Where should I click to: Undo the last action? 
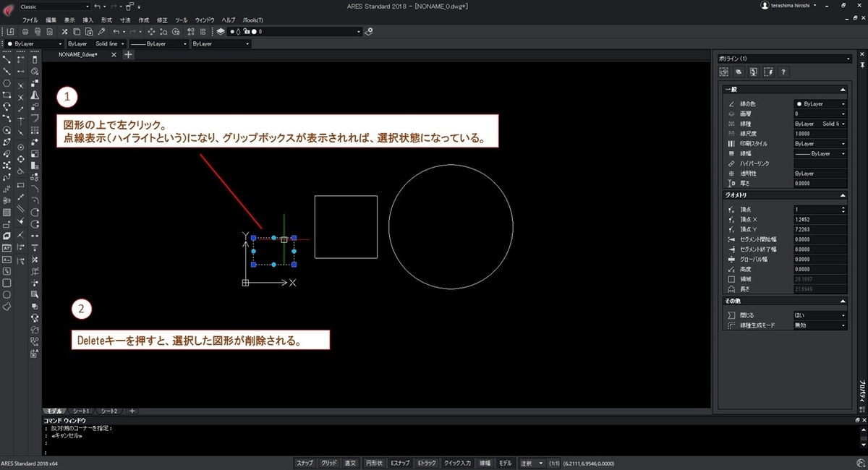[116, 31]
